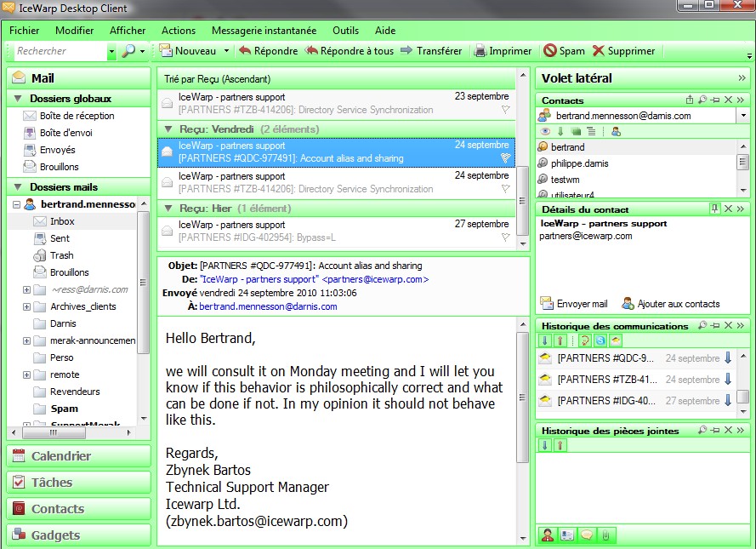Viewport: 756px width, 549px height.
Task: Click the Rechercher search field
Action: (61, 51)
